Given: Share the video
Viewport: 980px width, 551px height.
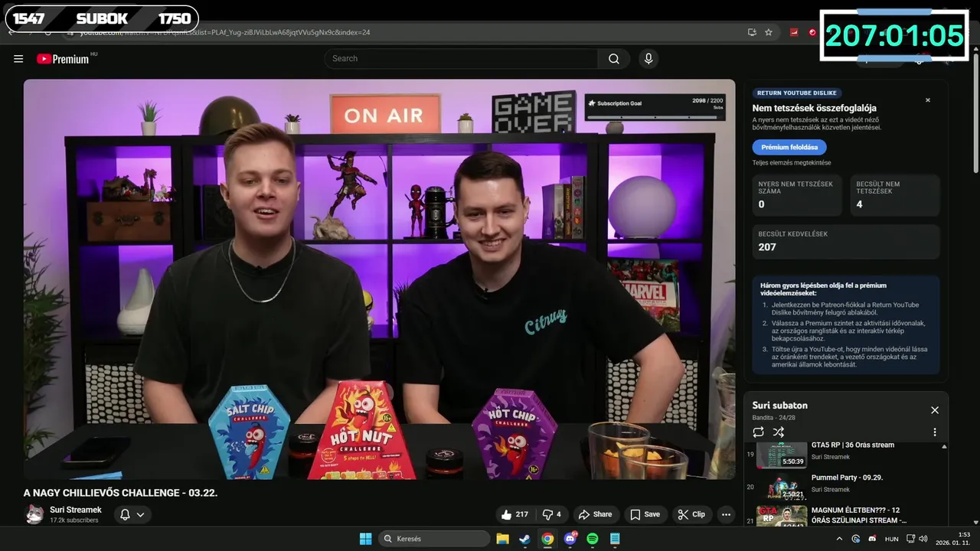Looking at the screenshot, I should [595, 514].
